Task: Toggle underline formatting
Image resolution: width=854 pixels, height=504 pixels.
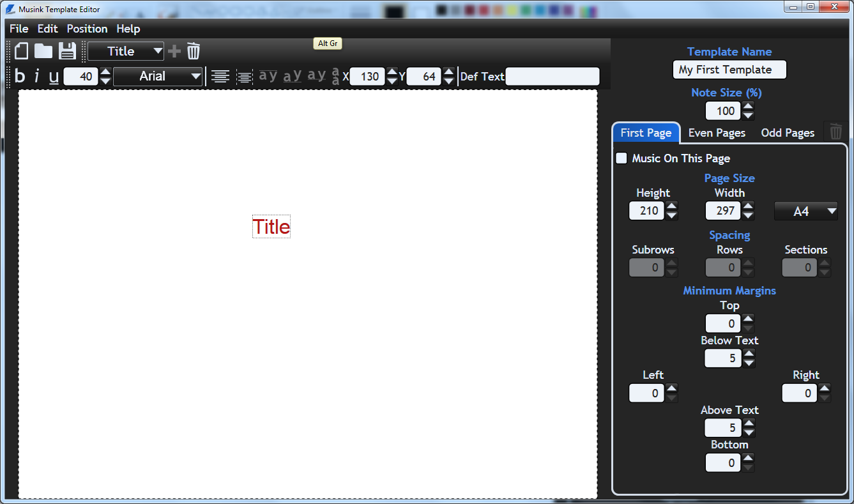Action: click(54, 77)
